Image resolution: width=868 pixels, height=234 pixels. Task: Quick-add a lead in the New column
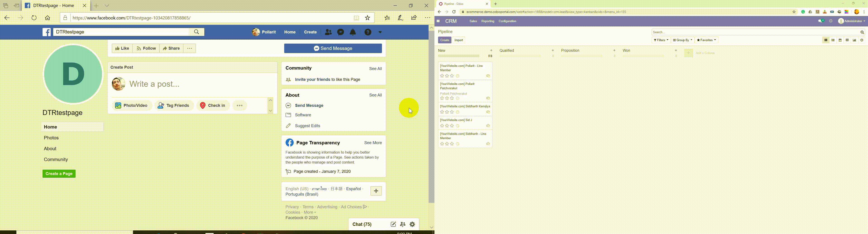coord(491,50)
